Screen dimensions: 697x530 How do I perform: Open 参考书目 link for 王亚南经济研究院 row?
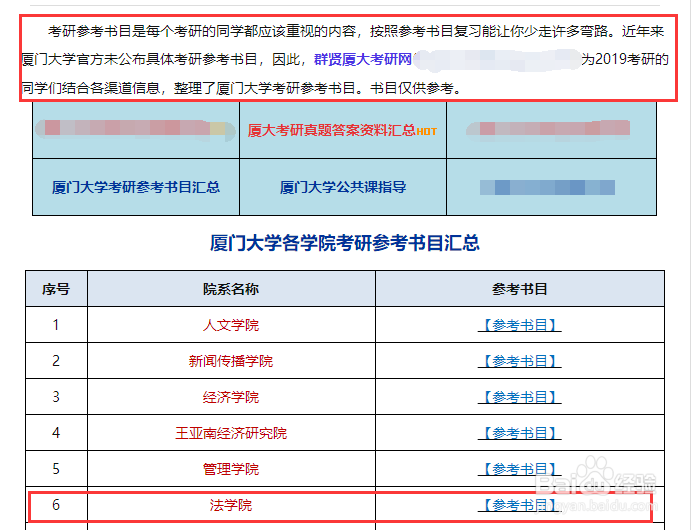coord(520,433)
